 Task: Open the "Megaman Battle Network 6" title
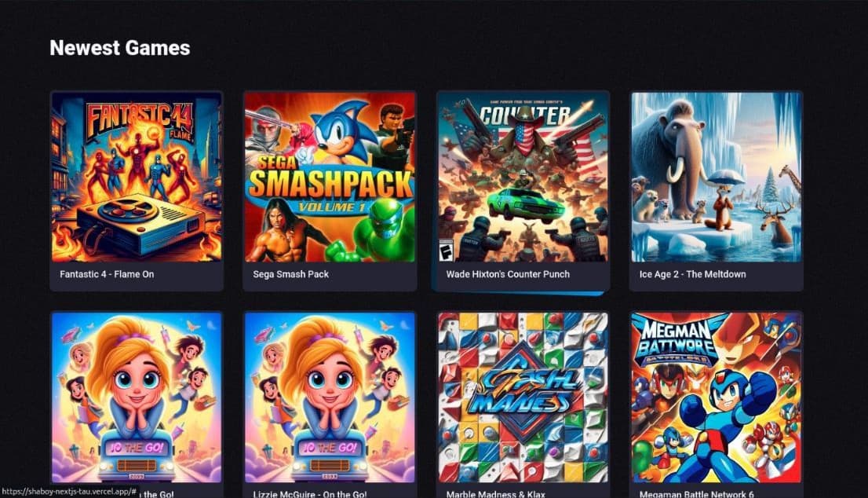coord(696,493)
